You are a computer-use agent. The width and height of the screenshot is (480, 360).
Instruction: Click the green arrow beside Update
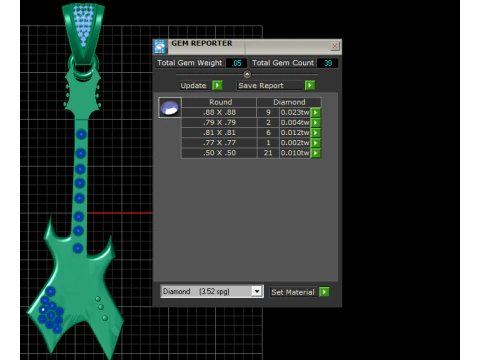pos(217,85)
